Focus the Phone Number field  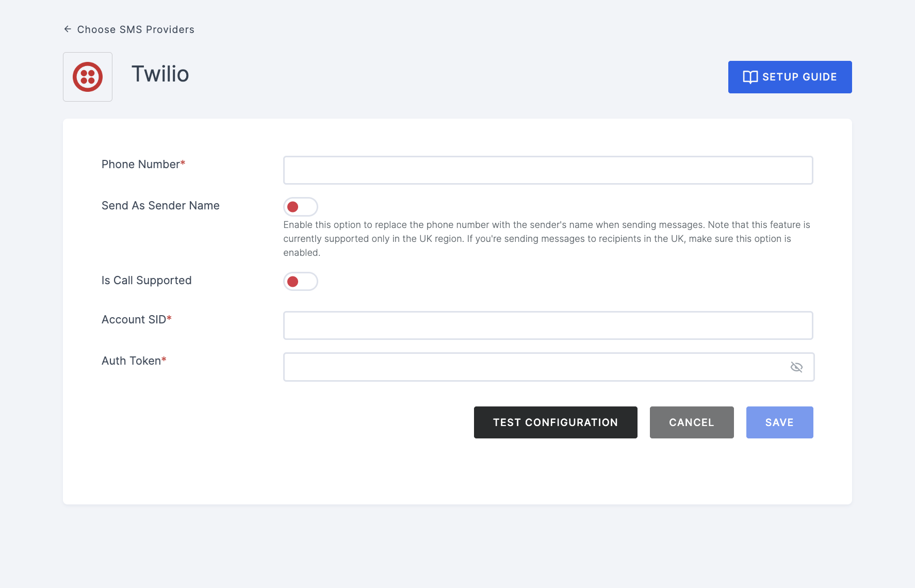pos(548,170)
